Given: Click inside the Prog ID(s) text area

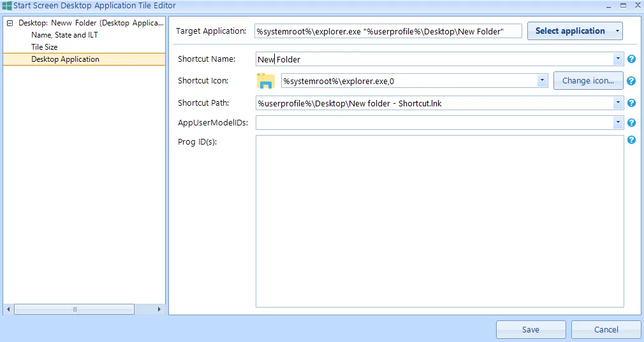Looking at the screenshot, I should (439, 221).
